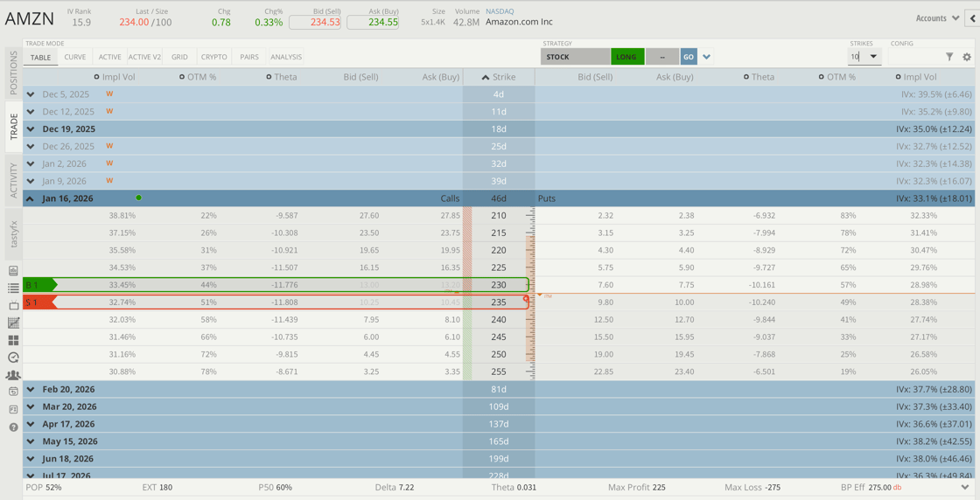Select the ACTIVE V2 trade mode tab
This screenshot has width=980, height=500.
(x=145, y=57)
